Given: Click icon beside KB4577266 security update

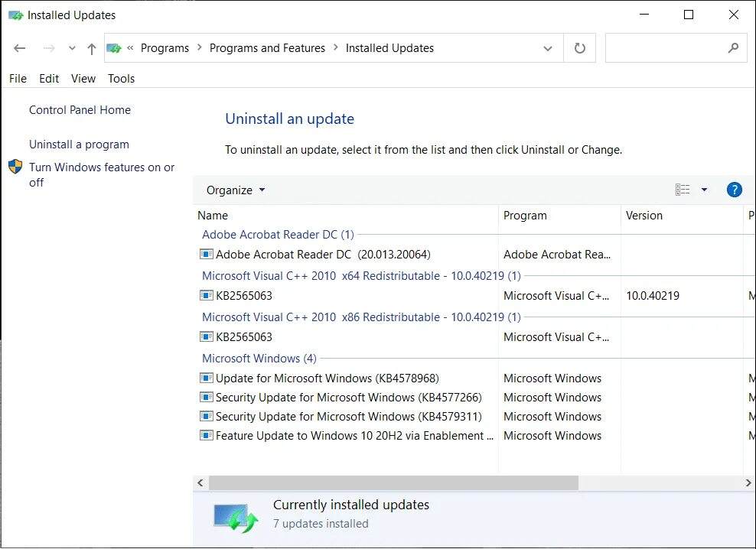Looking at the screenshot, I should pyautogui.click(x=207, y=397).
